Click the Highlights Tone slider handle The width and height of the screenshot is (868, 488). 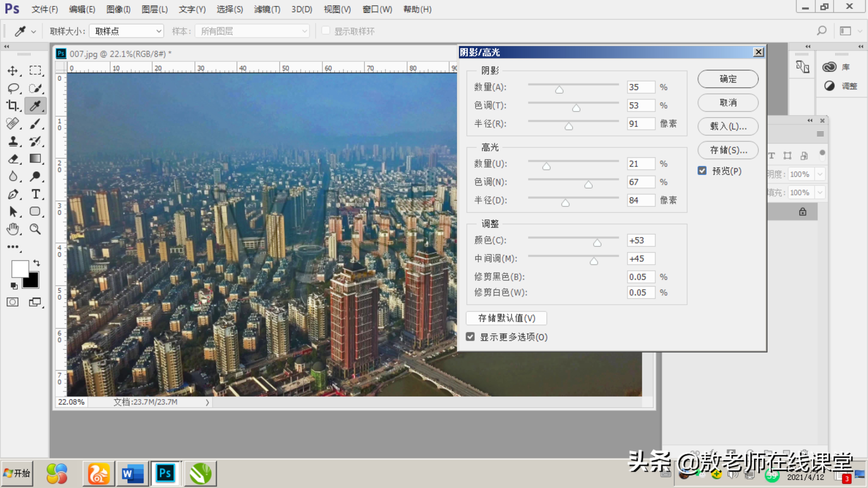[588, 185]
